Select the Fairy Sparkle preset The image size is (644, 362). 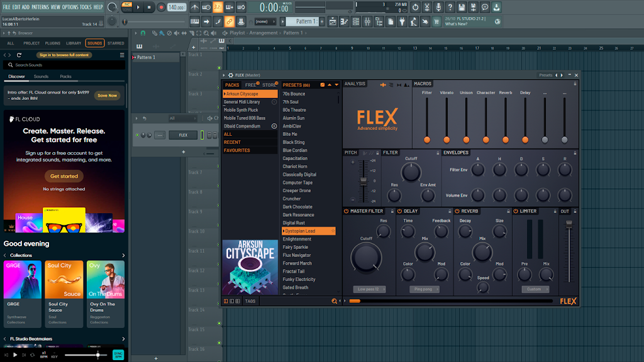click(x=296, y=247)
